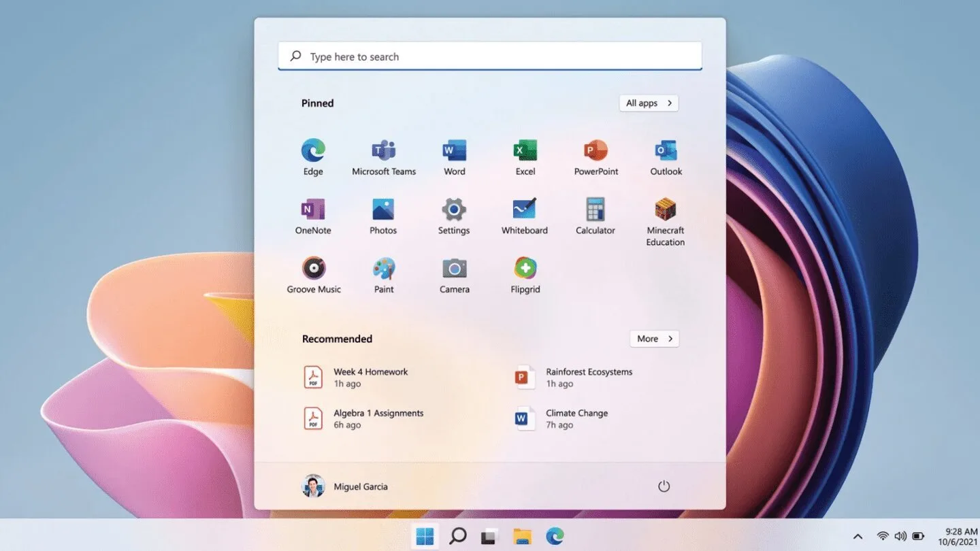Screen dimensions: 980x551
Task: Open Algebra 1 Assignments PDF
Action: [363, 418]
